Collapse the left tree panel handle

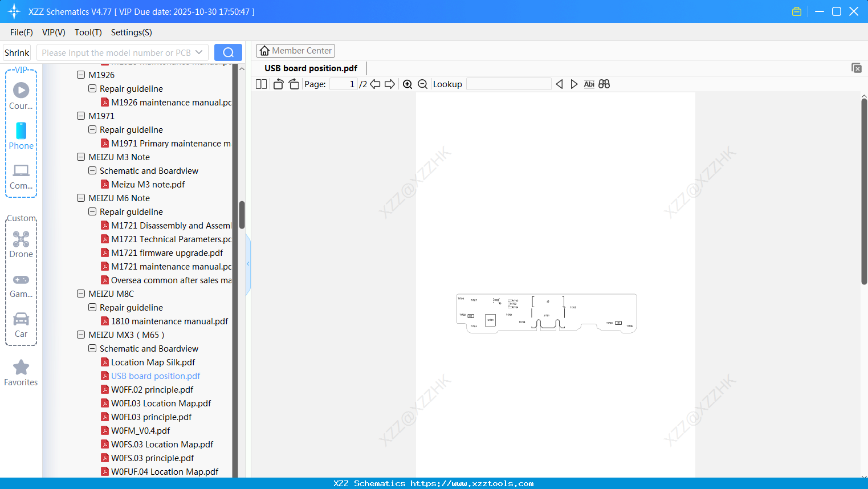(248, 264)
